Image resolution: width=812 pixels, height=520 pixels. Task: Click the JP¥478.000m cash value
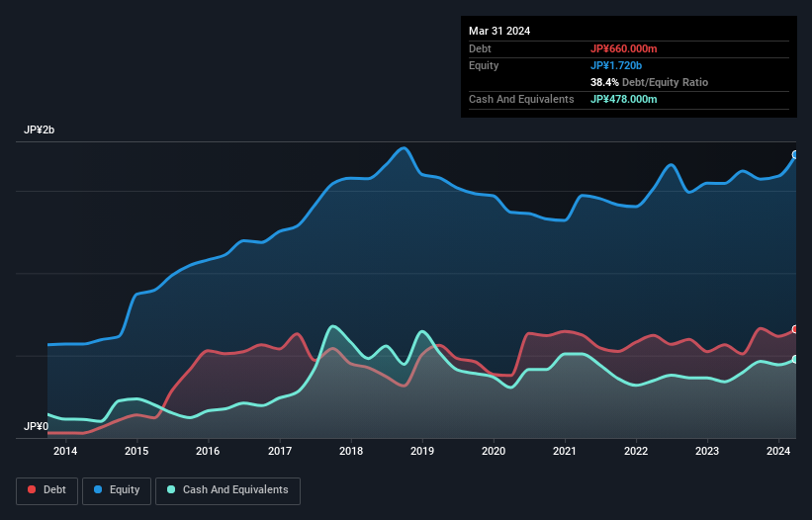click(623, 99)
